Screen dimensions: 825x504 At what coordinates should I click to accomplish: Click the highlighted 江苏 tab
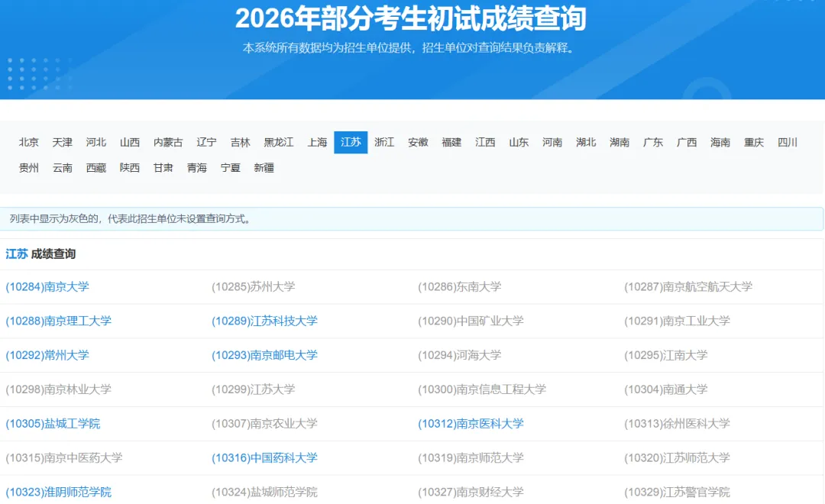pos(351,143)
